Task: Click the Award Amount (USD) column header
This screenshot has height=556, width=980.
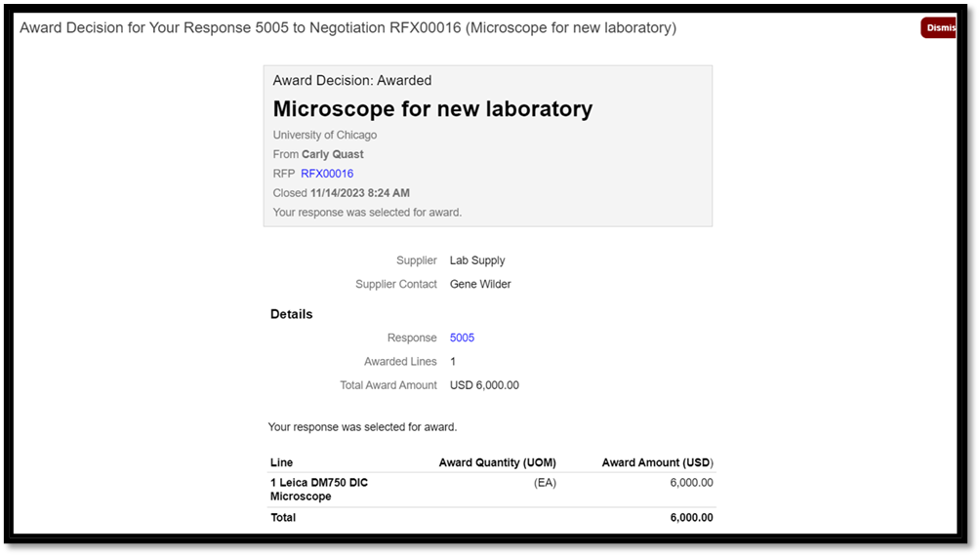Action: click(657, 462)
